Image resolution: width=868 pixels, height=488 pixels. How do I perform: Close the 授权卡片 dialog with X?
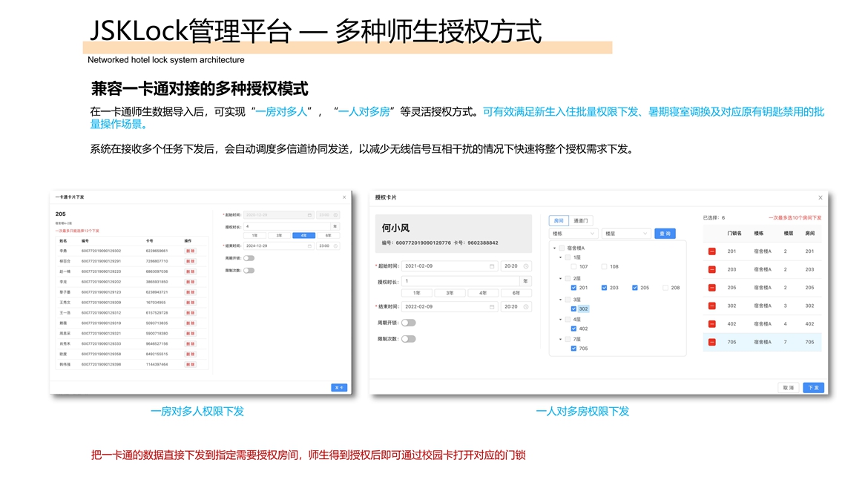820,198
